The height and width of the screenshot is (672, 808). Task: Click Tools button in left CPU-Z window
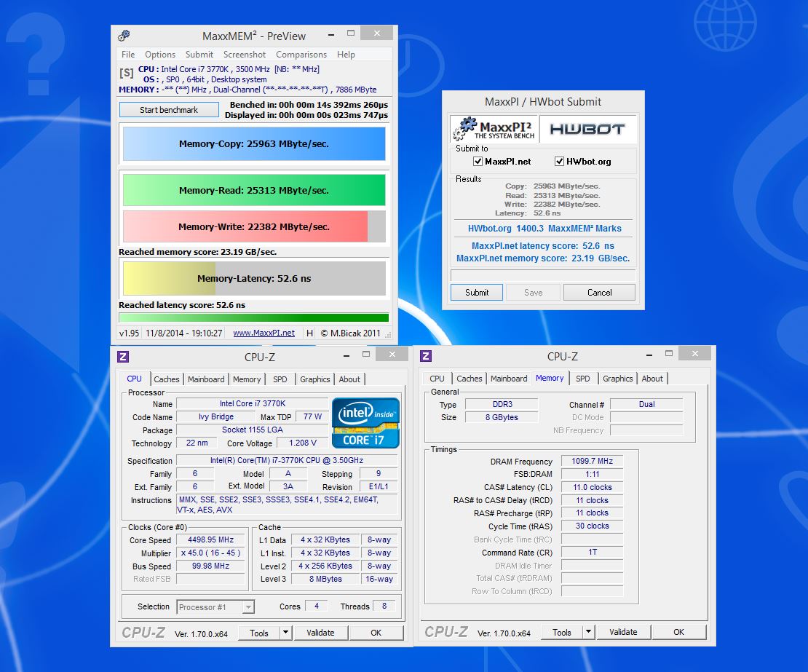pyautogui.click(x=259, y=632)
